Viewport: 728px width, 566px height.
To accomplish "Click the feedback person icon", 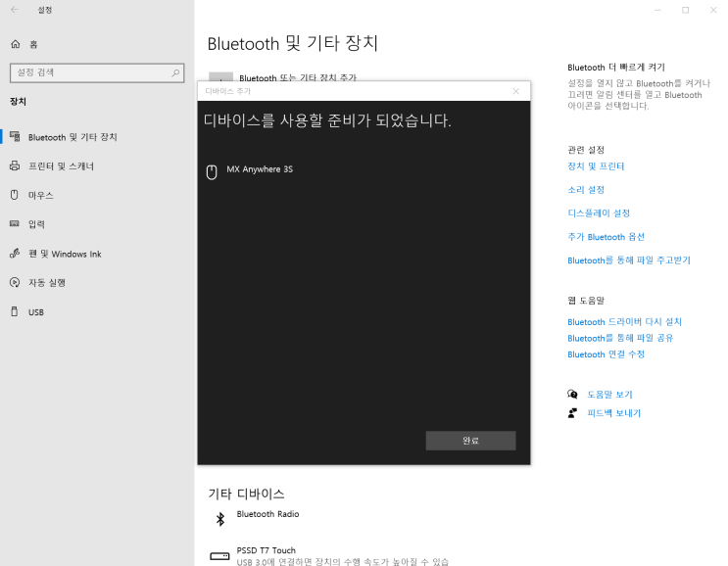I will click(x=573, y=413).
